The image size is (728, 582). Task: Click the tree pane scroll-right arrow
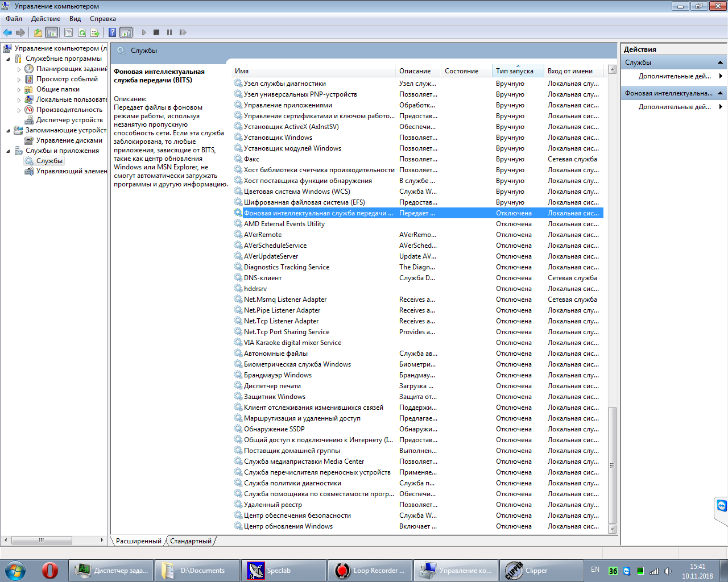[x=102, y=540]
